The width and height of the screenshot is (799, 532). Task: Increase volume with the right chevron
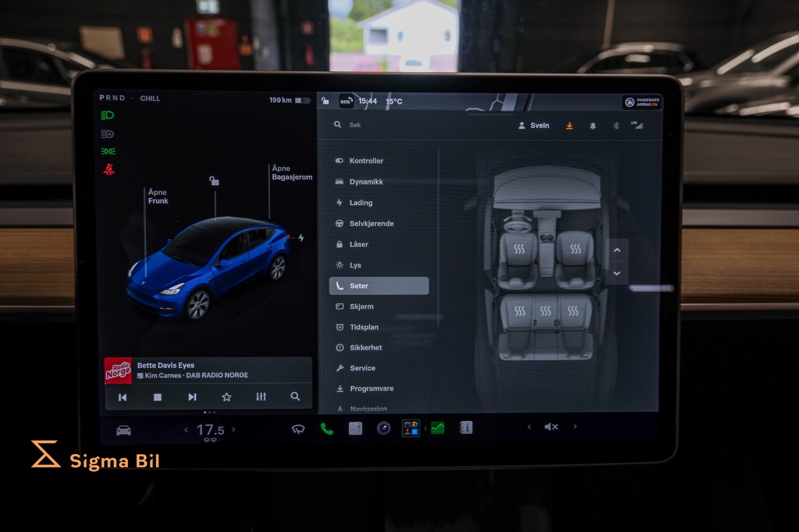tap(575, 427)
